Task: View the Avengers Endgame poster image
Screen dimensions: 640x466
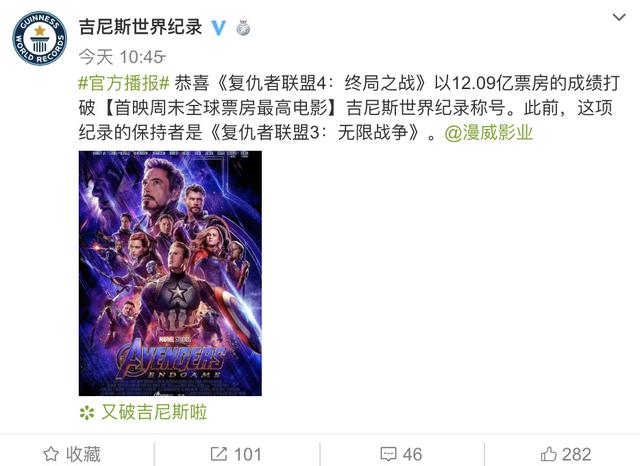Action: [x=170, y=273]
